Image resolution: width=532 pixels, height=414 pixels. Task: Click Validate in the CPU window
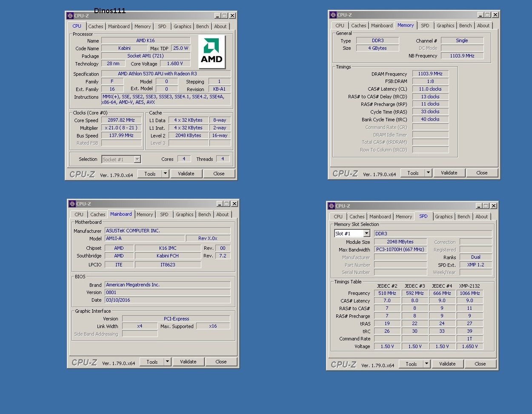tap(186, 174)
